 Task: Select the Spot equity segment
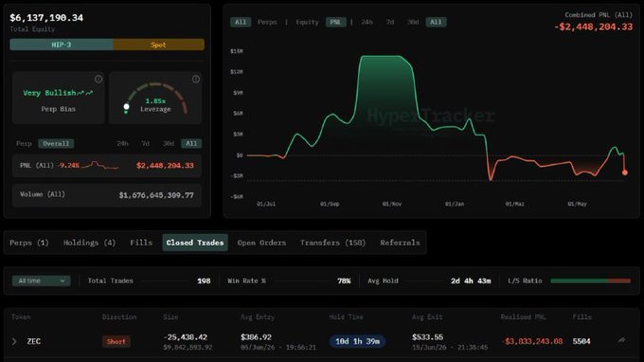(158, 45)
